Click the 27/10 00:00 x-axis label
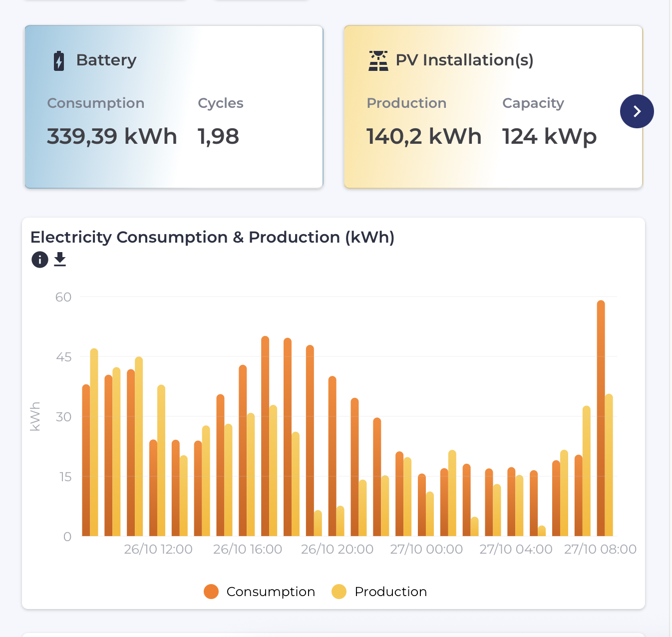Viewport: 672px width, 637px height. (x=426, y=549)
